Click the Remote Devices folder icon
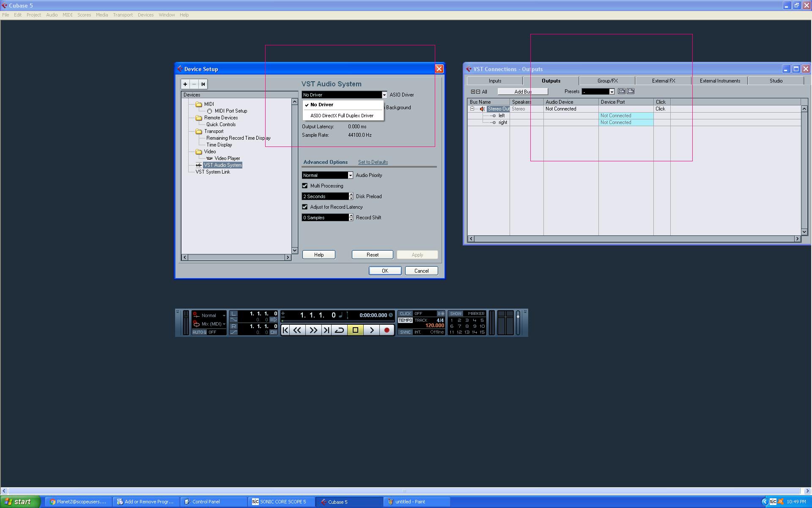The height and width of the screenshot is (508, 812). coord(199,118)
